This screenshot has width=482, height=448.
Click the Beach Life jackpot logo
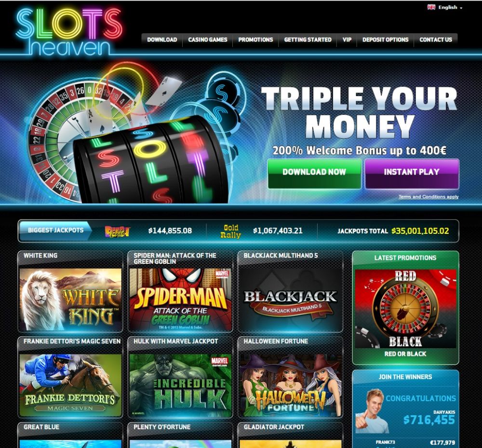coord(117,231)
